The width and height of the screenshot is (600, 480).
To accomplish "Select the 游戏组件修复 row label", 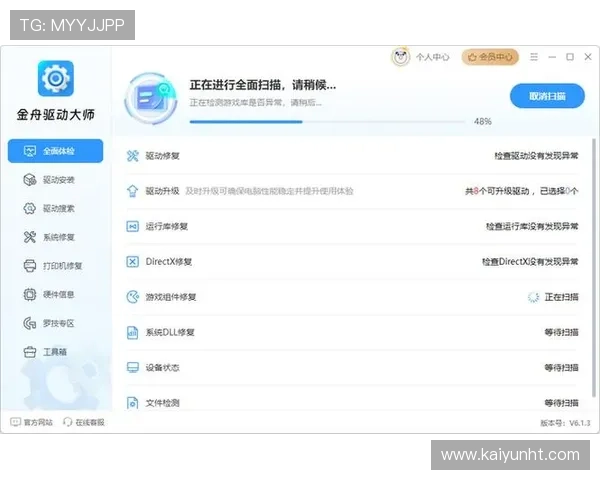I will (171, 297).
